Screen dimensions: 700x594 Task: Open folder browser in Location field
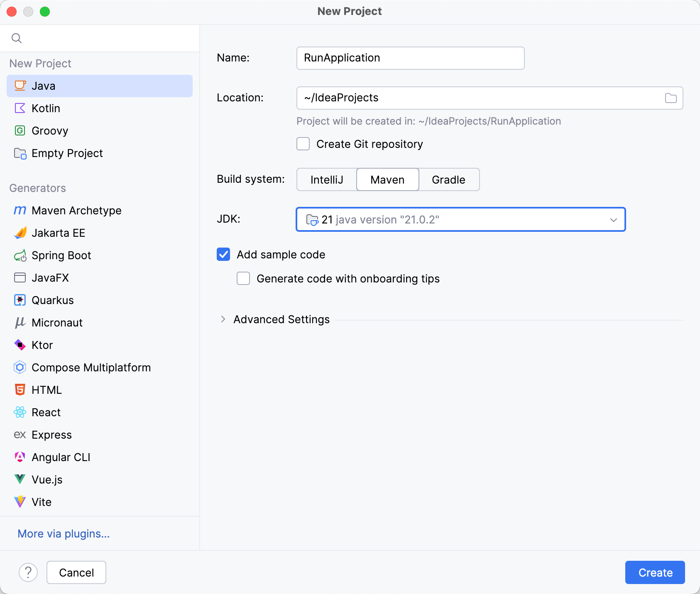671,98
